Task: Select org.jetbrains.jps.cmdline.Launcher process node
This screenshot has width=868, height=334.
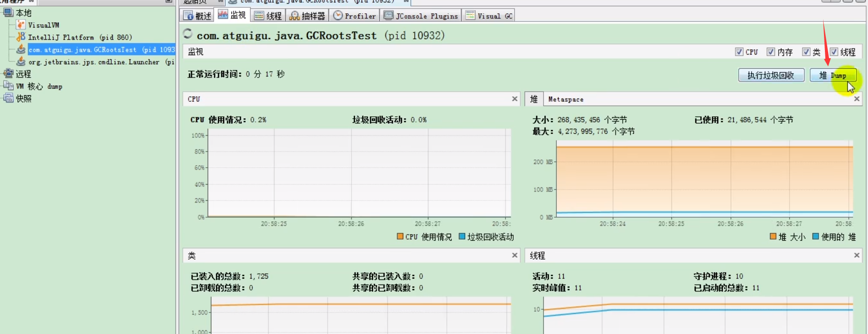Action: pos(96,62)
